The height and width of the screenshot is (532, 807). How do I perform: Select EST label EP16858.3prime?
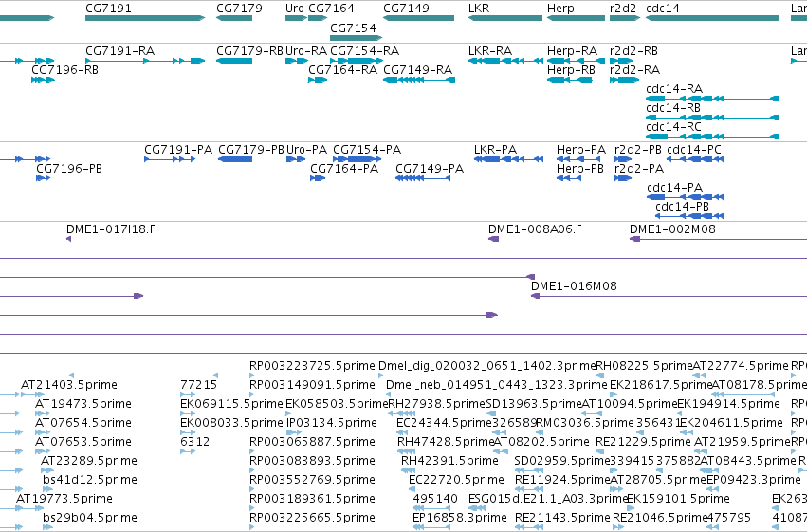460,518
